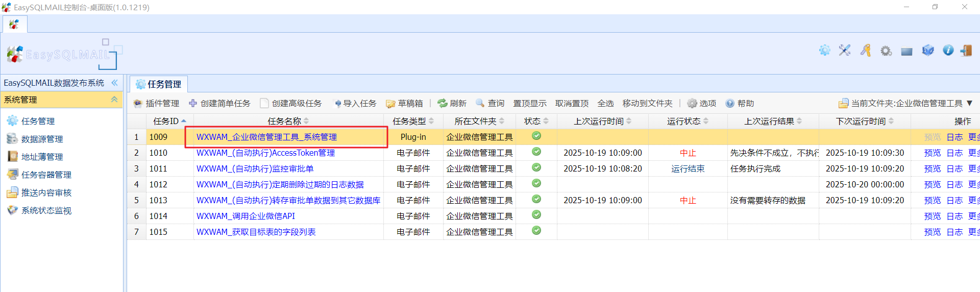Image resolution: width=980 pixels, height=292 pixels.
Task: Toggle green status icon for task 1010
Action: pos(536,152)
